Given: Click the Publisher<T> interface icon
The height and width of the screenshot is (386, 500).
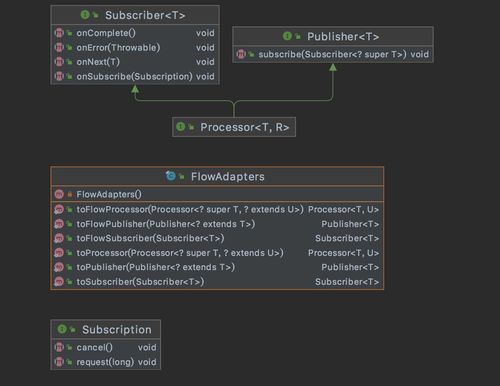Looking at the screenshot, I should click(287, 36).
